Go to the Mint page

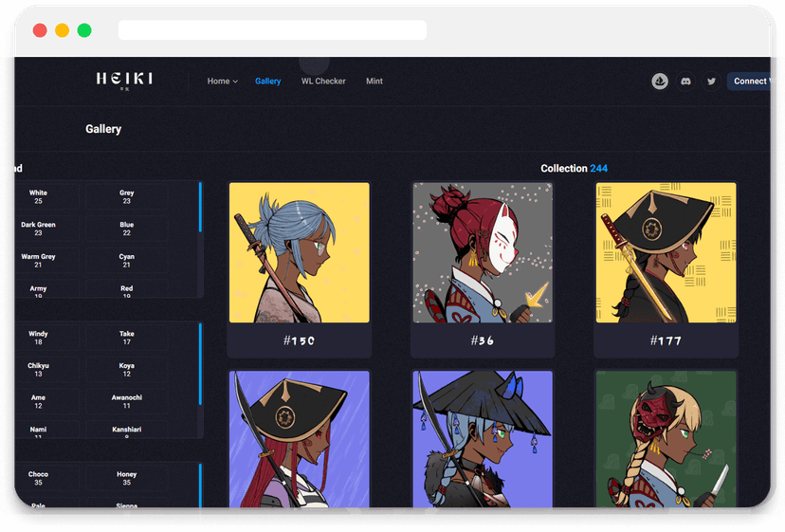pos(374,82)
